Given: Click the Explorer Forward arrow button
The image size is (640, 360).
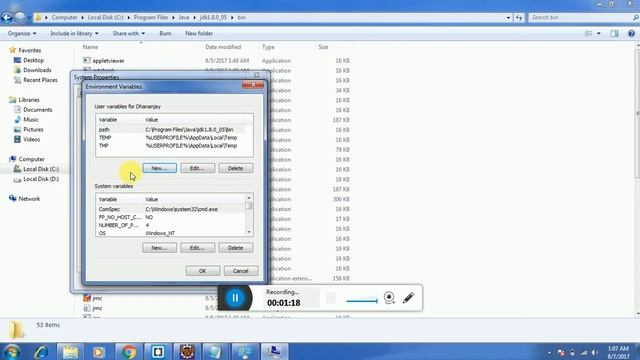Looking at the screenshot, I should (20, 18).
